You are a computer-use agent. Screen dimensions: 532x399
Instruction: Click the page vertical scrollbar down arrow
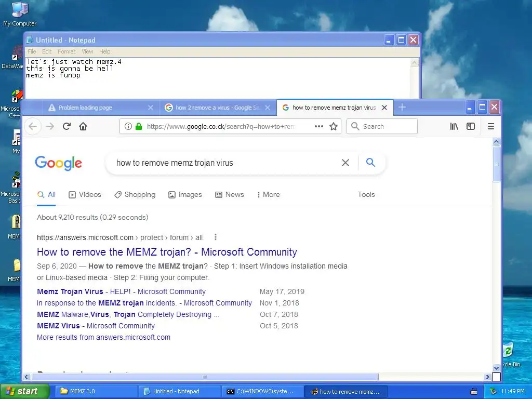496,368
